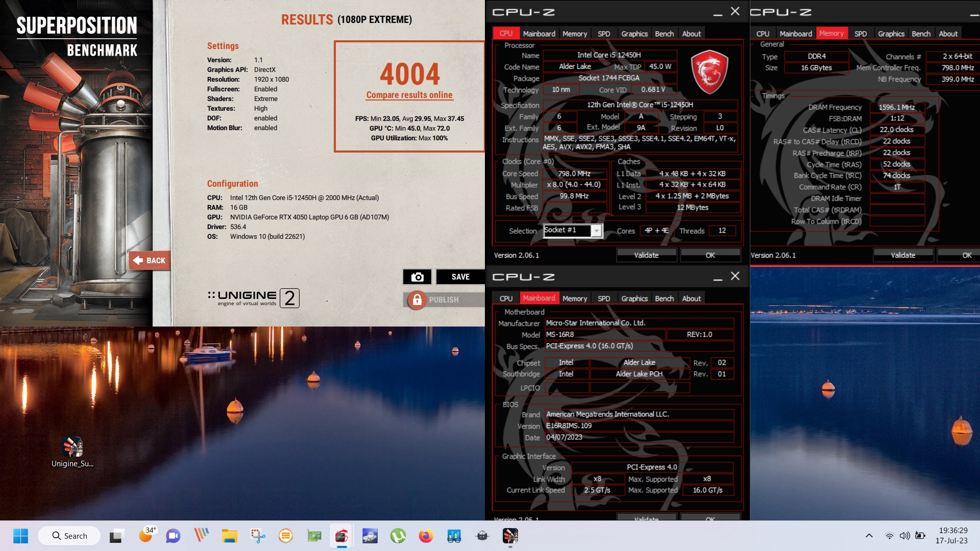Launch the Snipping Tool from the taskbar
Viewport: 980px width, 551px height.
click(x=258, y=536)
